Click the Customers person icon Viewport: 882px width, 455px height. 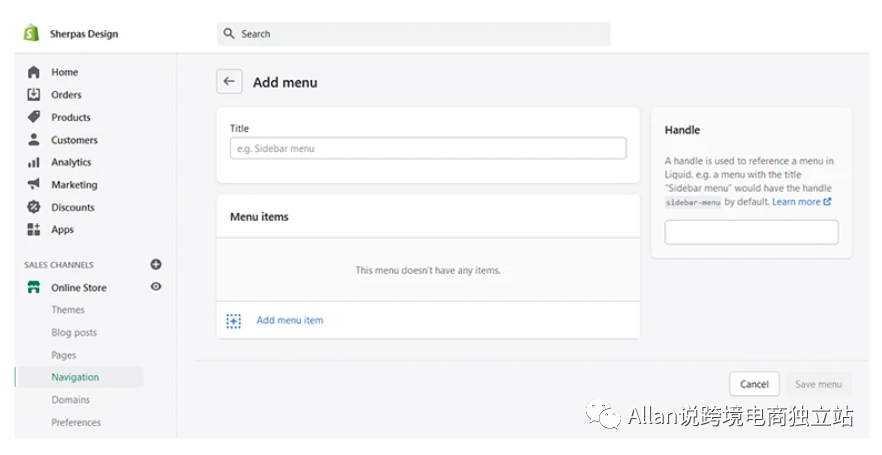click(x=34, y=139)
